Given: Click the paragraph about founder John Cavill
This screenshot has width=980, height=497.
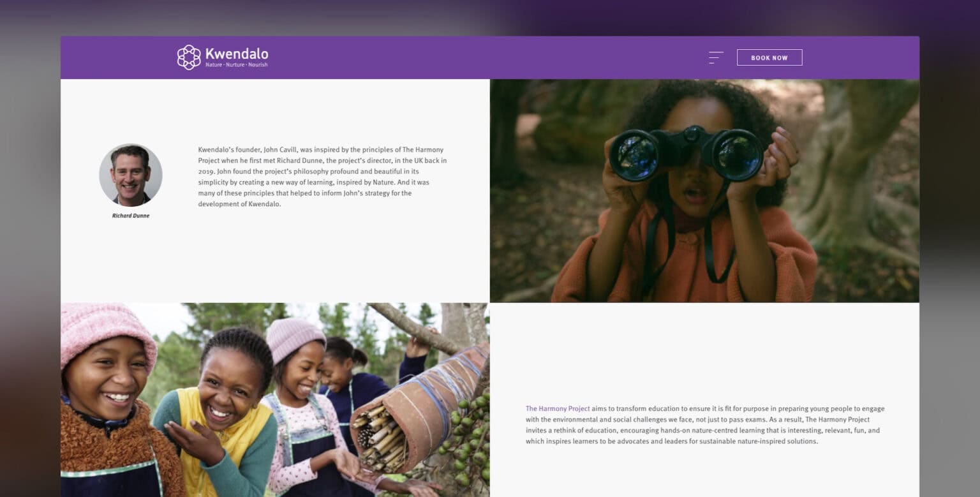Looking at the screenshot, I should point(323,177).
